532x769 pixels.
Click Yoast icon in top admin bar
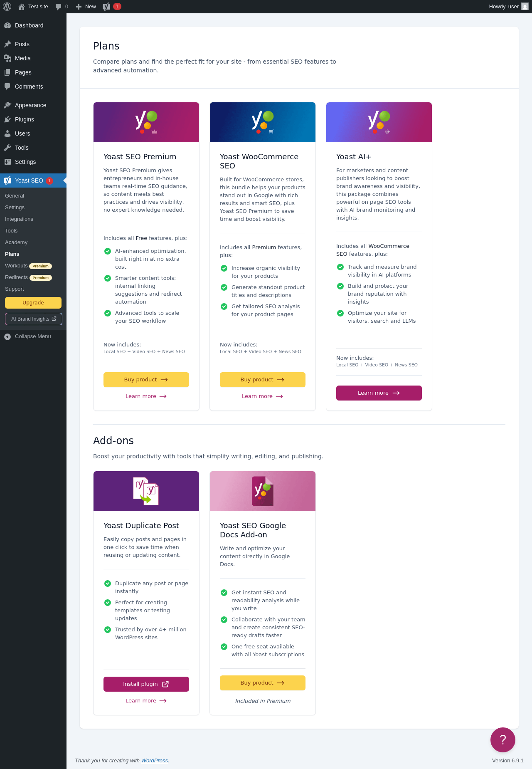pyautogui.click(x=107, y=7)
